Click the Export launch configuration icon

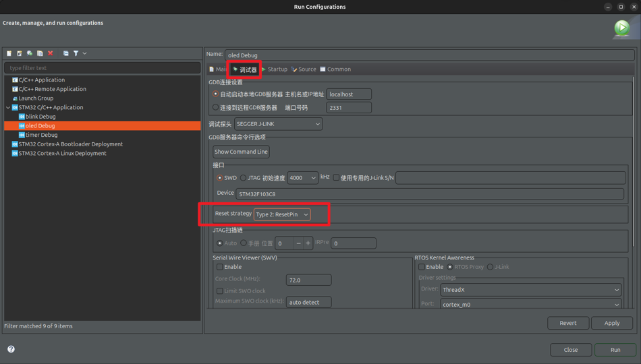(x=30, y=53)
